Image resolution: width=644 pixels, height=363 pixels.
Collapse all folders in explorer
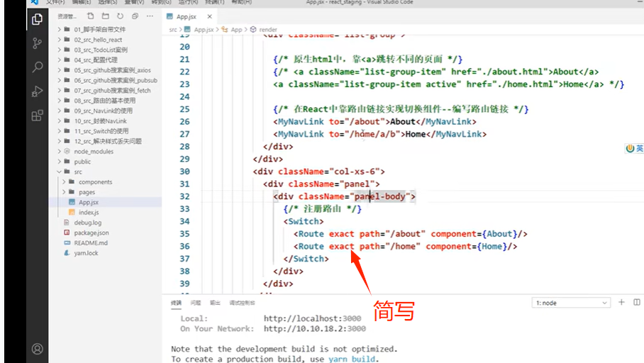(135, 16)
